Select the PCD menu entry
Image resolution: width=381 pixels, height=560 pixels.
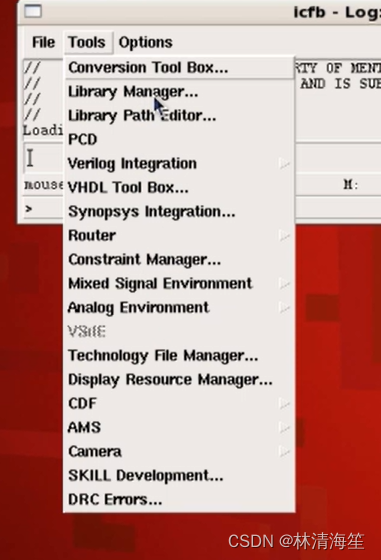pos(180,140)
